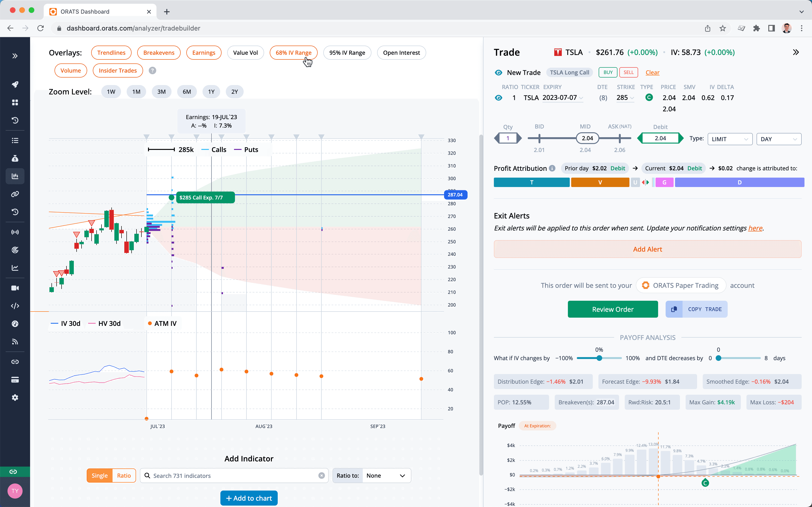
Task: Open the list icon in sidebar
Action: [x=15, y=140]
